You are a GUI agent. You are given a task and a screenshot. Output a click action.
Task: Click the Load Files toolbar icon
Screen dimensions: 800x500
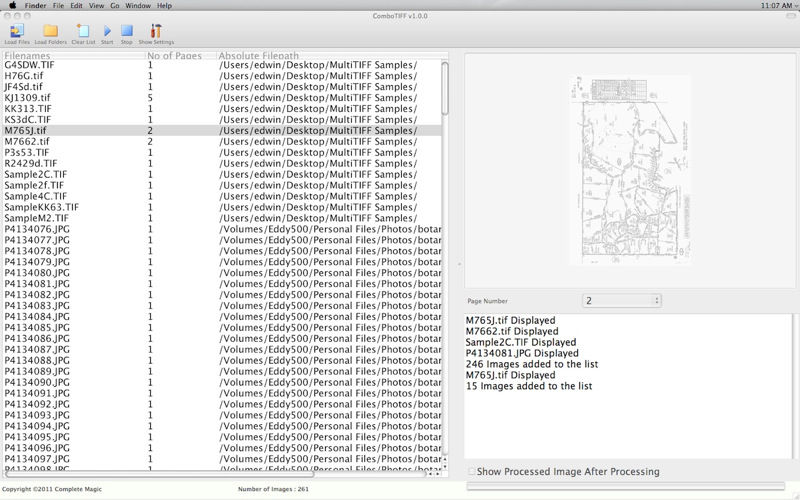(16, 31)
